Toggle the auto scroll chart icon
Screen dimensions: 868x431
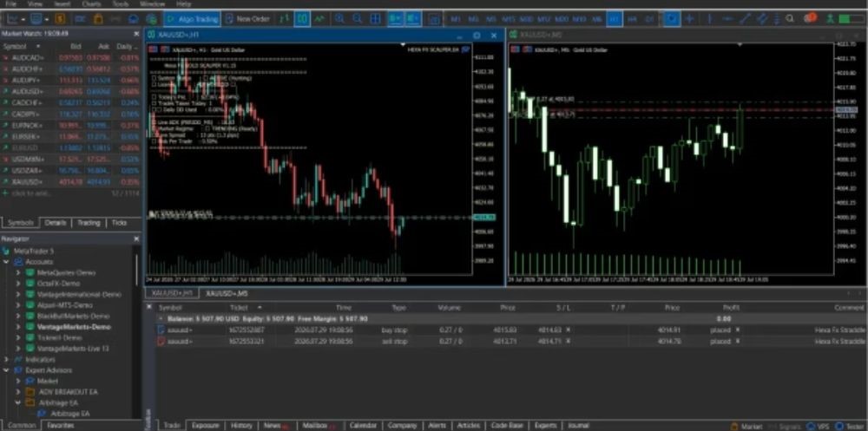coord(395,19)
